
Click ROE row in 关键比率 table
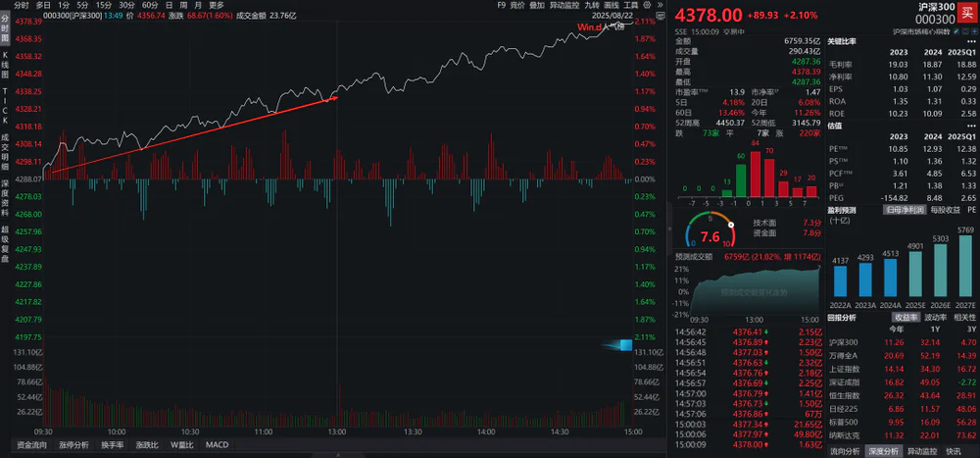(904, 113)
